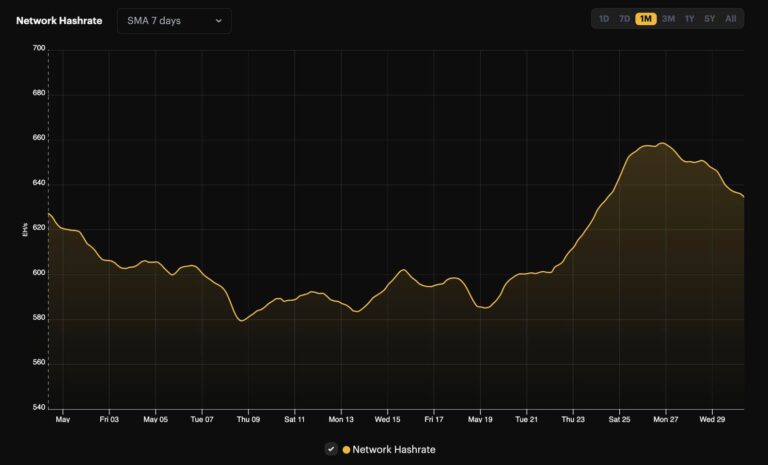Switch to the 7D time range

point(624,19)
